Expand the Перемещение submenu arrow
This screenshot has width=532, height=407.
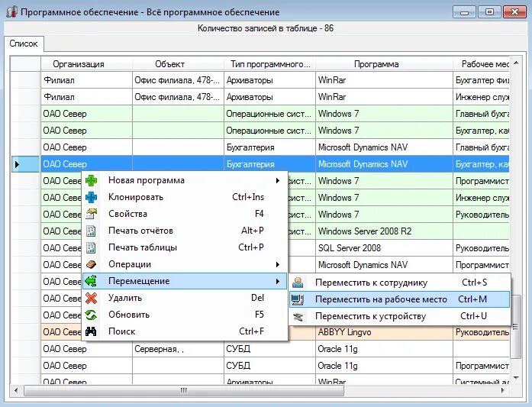(x=278, y=281)
